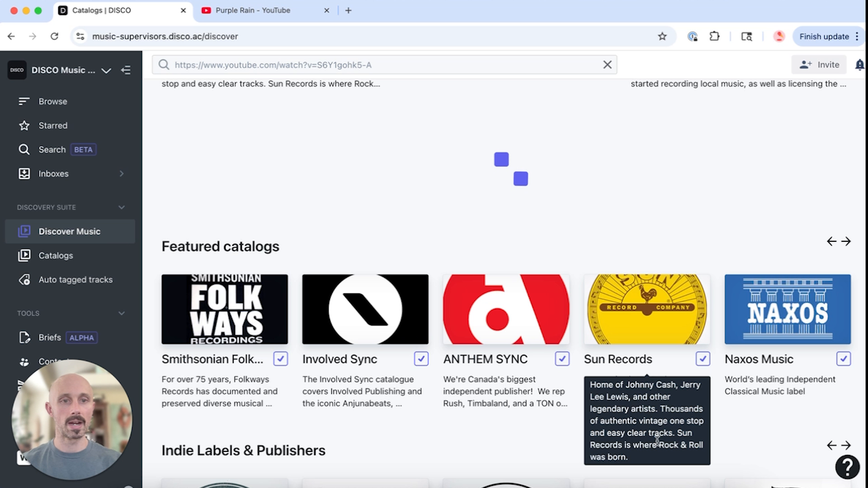Uncheck the Naxos Music catalog
The image size is (868, 488).
[x=844, y=358]
